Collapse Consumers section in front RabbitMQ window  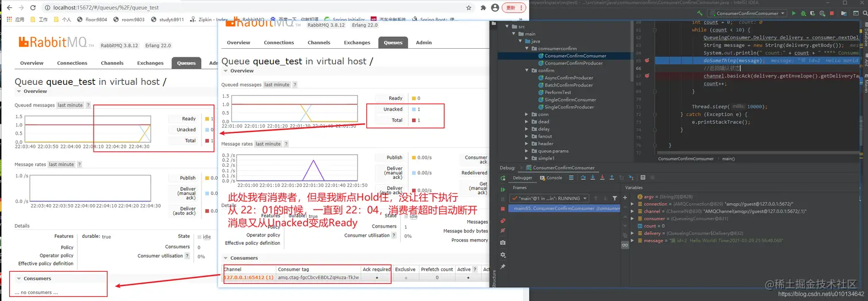pos(241,258)
